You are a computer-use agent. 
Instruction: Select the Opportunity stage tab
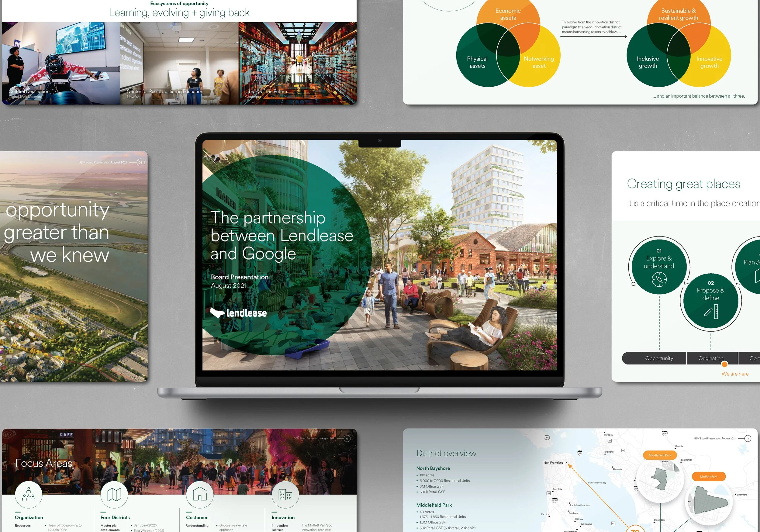(659, 358)
